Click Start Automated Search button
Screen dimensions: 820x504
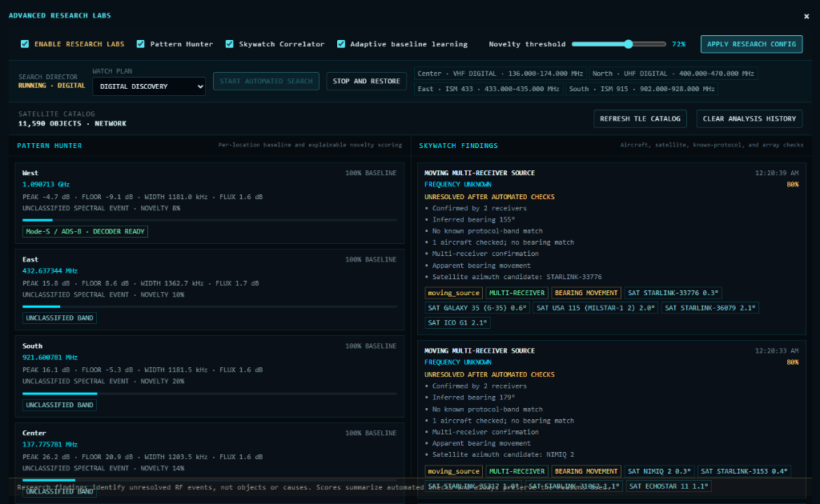266,81
